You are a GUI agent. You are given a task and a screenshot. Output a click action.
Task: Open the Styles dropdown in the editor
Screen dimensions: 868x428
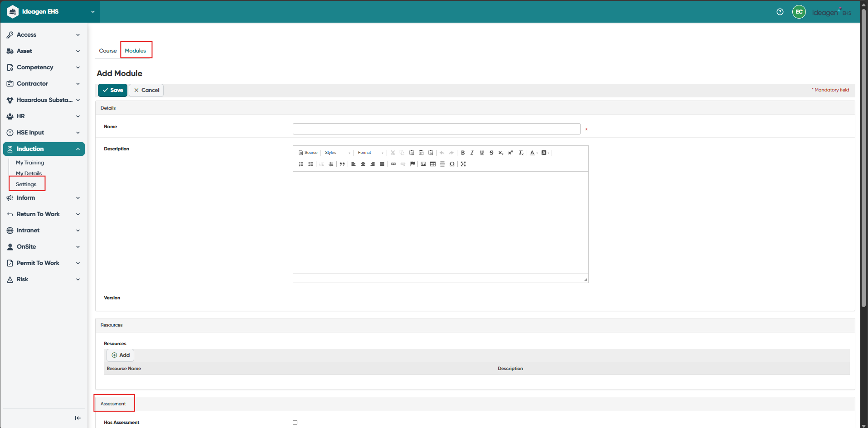[338, 153]
